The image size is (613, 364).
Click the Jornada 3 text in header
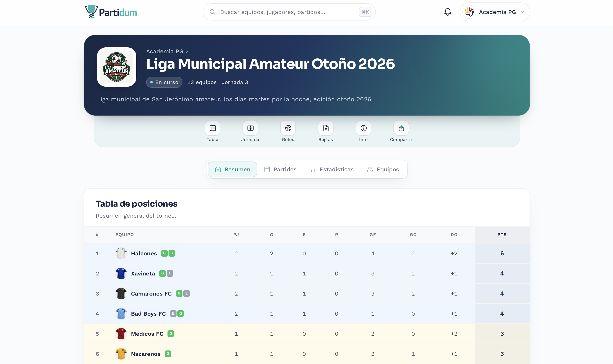click(x=235, y=82)
